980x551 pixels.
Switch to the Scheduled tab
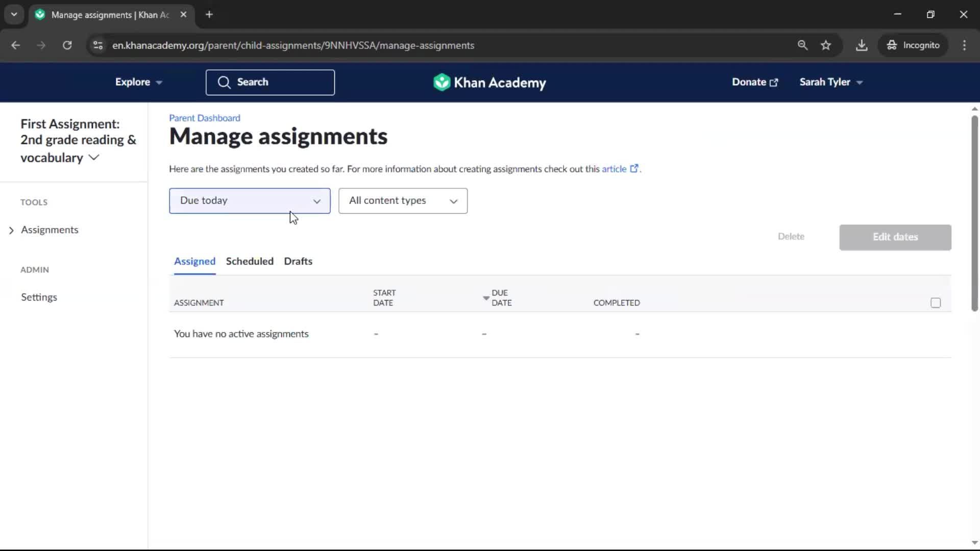[x=250, y=261]
